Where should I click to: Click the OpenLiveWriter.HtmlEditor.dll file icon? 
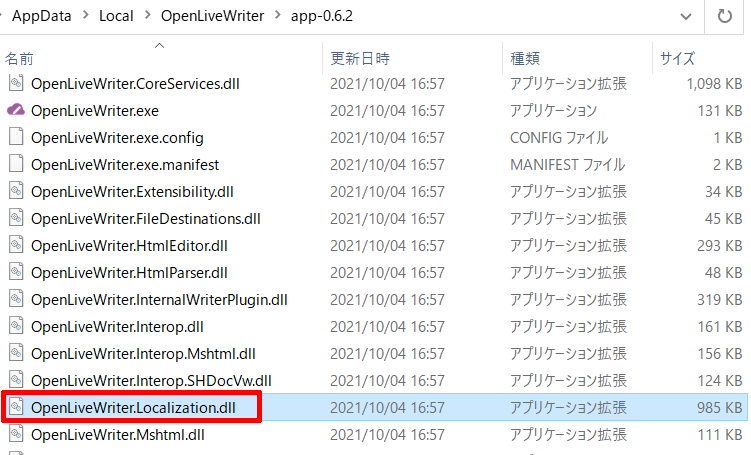16,246
